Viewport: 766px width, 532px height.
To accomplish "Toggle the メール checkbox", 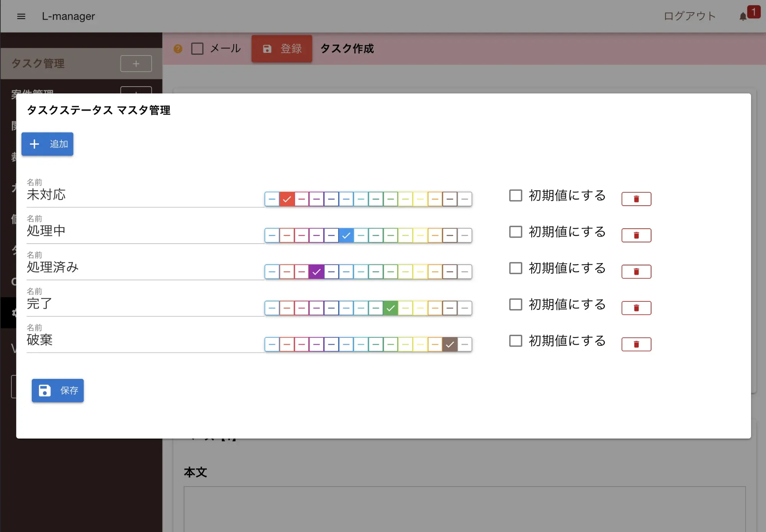I will coord(197,49).
